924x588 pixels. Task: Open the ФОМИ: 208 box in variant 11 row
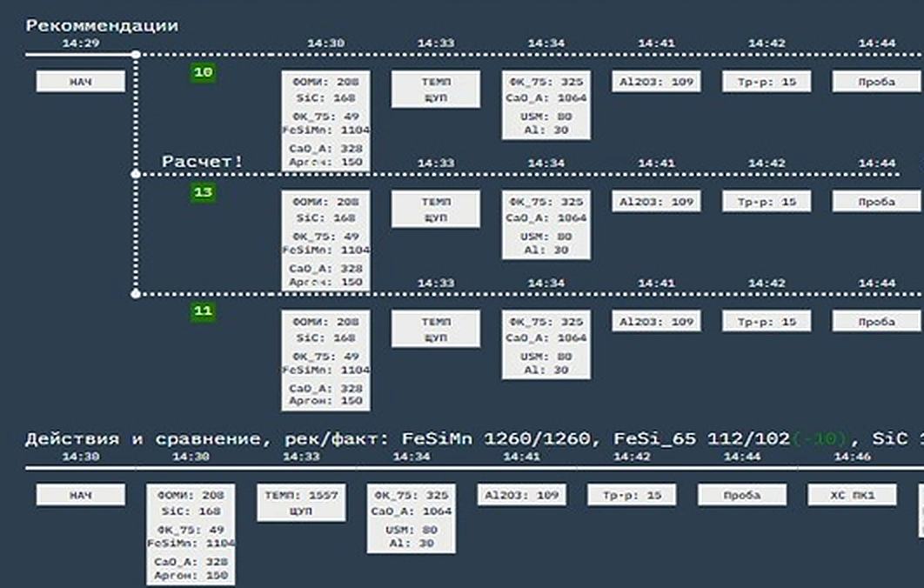tap(326, 361)
